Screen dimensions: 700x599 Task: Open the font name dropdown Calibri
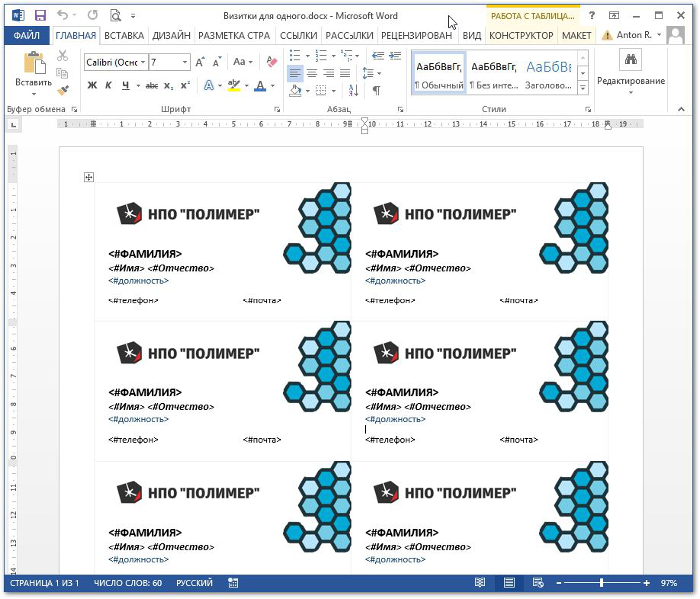pos(143,62)
